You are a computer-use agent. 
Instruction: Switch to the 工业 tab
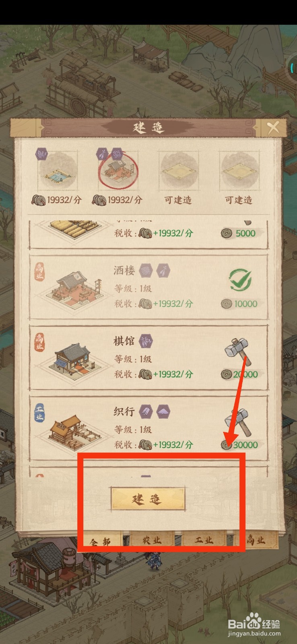pyautogui.click(x=204, y=541)
